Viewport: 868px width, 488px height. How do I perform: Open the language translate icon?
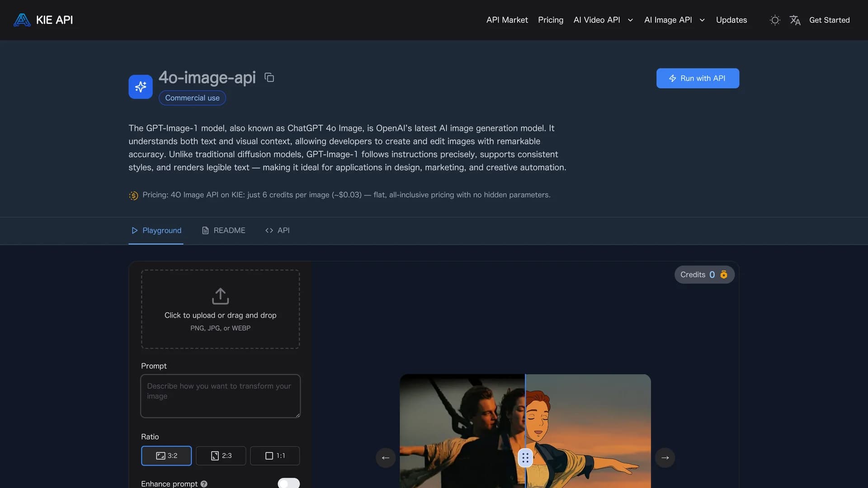[x=795, y=20]
